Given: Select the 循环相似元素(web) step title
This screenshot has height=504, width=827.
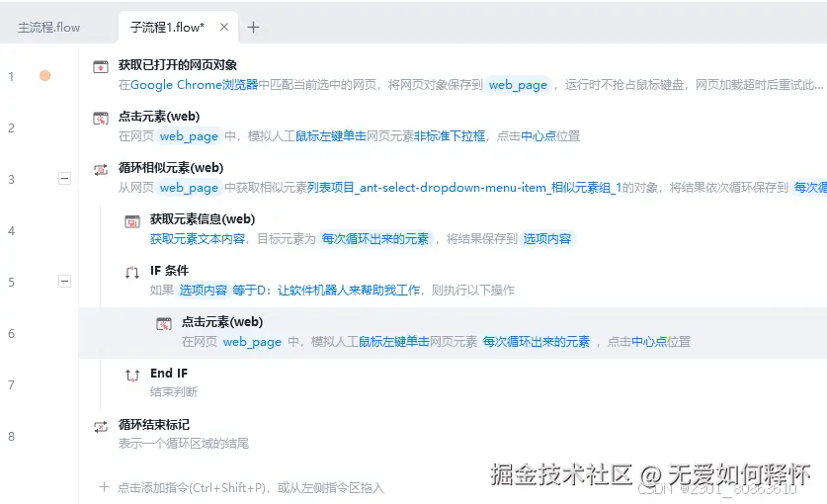Looking at the screenshot, I should tap(171, 168).
